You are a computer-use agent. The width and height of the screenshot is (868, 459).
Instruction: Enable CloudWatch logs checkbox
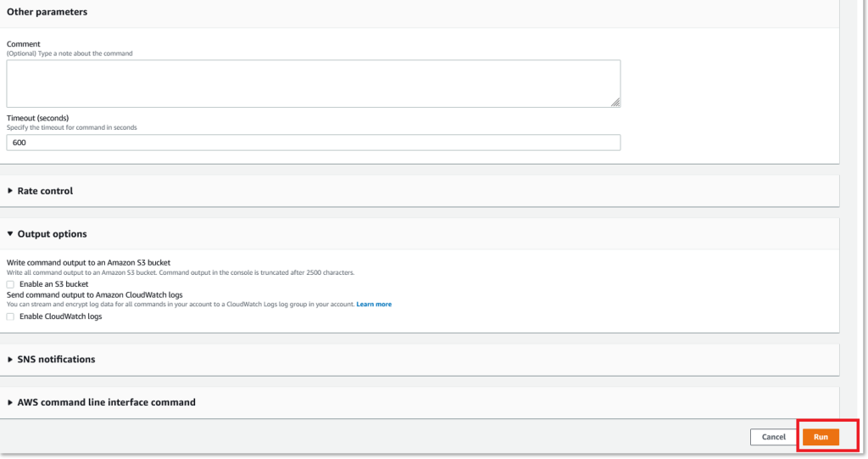click(x=10, y=316)
